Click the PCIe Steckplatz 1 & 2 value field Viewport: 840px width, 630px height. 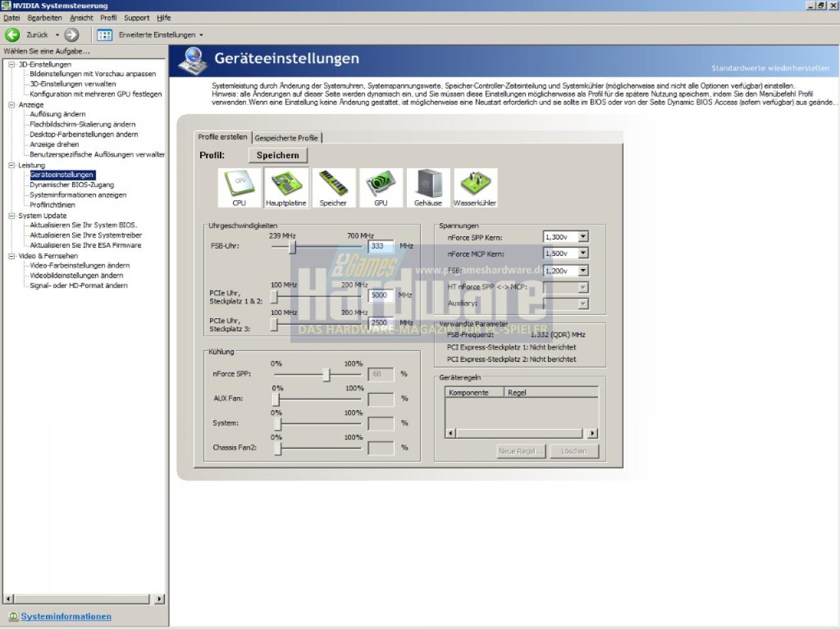(381, 295)
